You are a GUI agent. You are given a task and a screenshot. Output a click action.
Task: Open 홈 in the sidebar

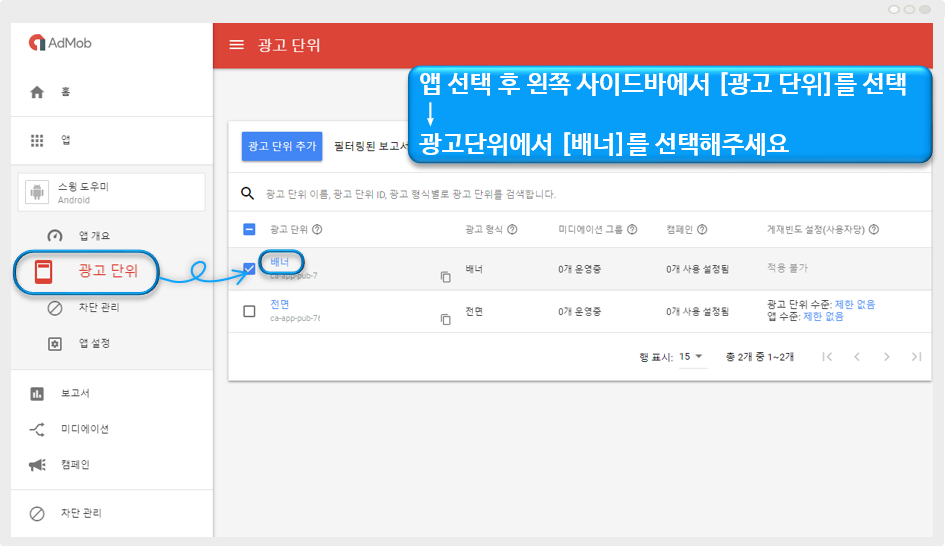click(65, 92)
